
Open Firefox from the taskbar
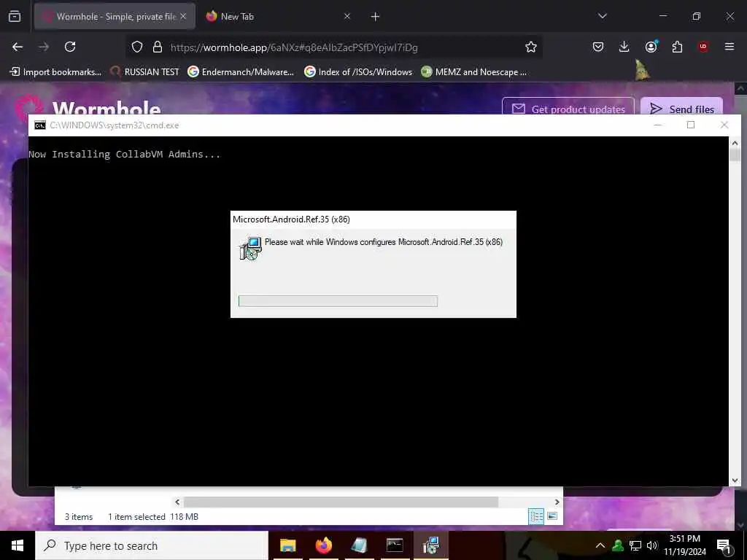(x=323, y=545)
